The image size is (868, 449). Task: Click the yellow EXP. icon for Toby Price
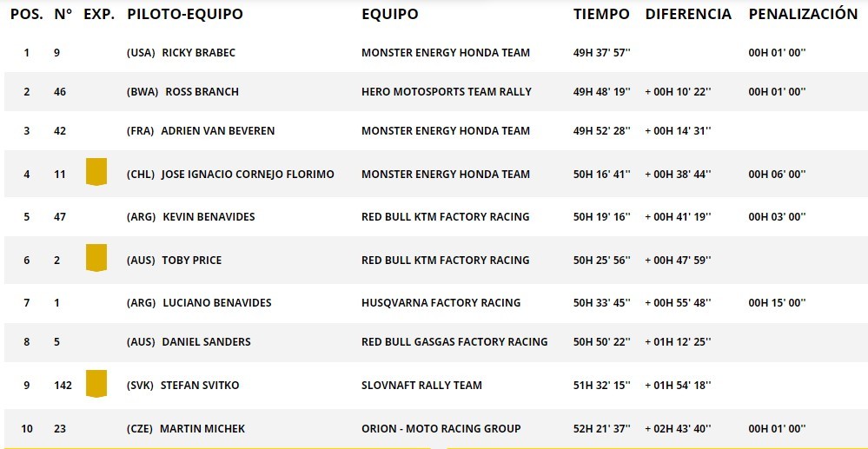pyautogui.click(x=96, y=258)
